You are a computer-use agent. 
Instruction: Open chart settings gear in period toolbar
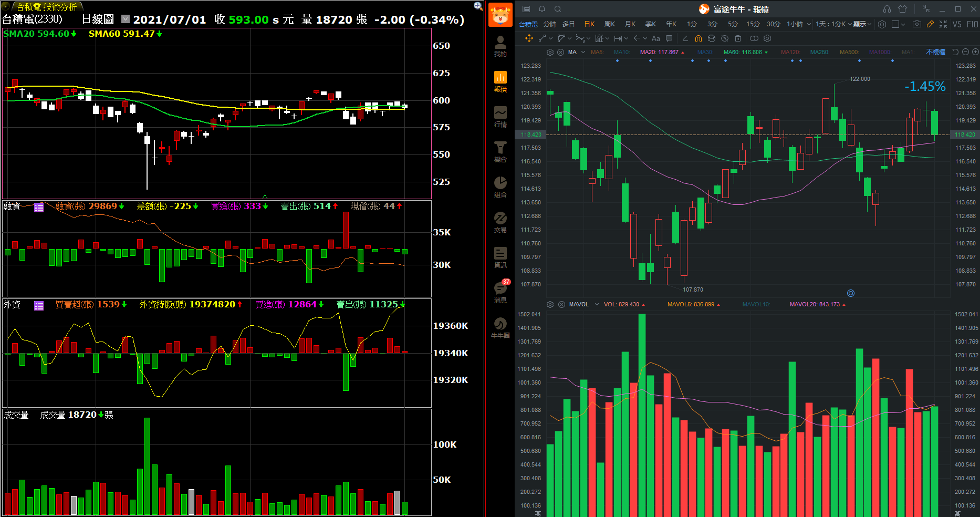[x=882, y=24]
